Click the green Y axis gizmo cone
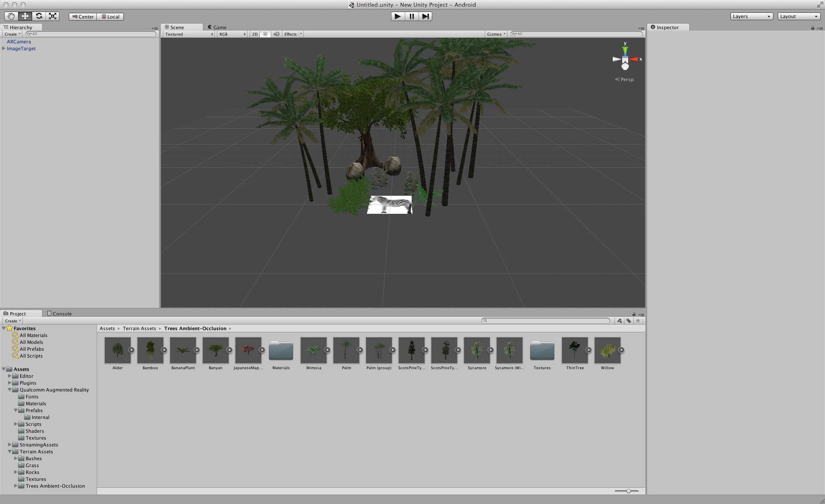This screenshot has width=825, height=504. click(x=625, y=50)
